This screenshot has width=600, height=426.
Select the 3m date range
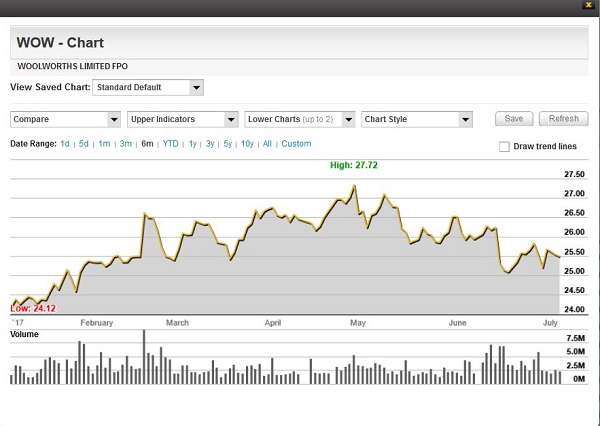click(x=125, y=144)
